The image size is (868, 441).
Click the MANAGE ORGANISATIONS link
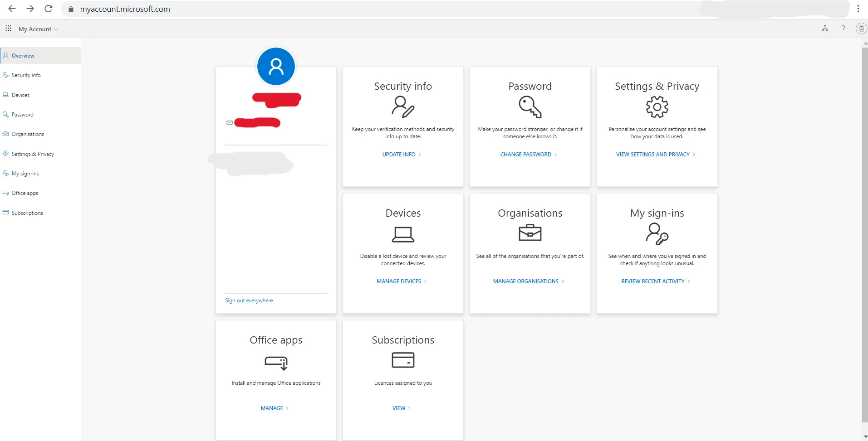pos(529,281)
